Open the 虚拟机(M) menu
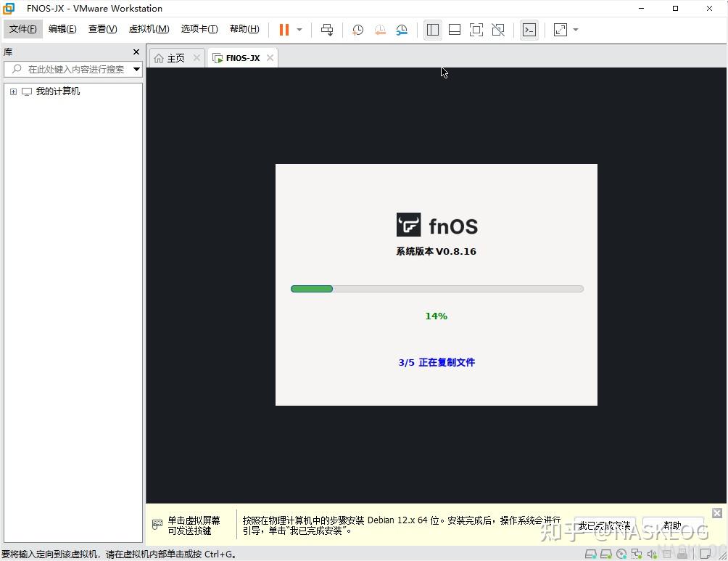 tap(149, 29)
